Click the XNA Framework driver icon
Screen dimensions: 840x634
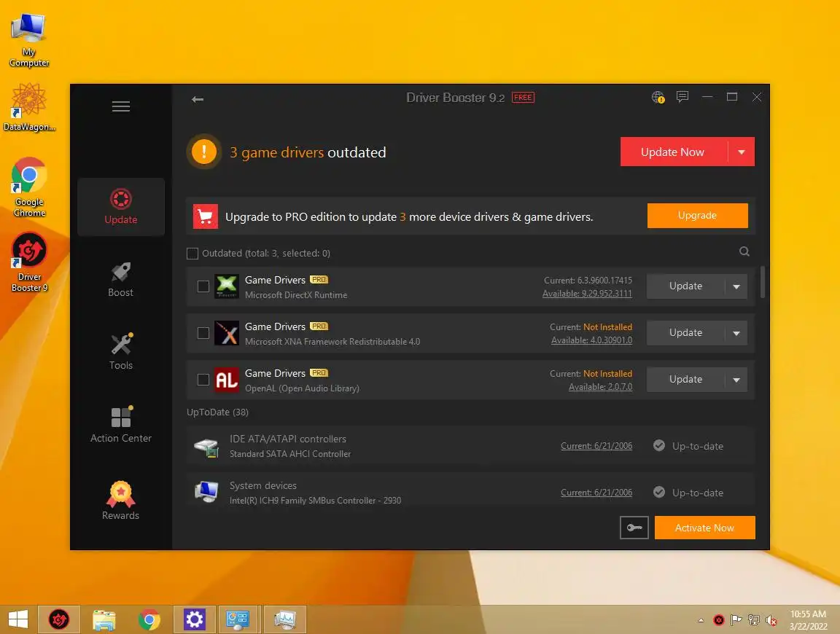pyautogui.click(x=227, y=333)
